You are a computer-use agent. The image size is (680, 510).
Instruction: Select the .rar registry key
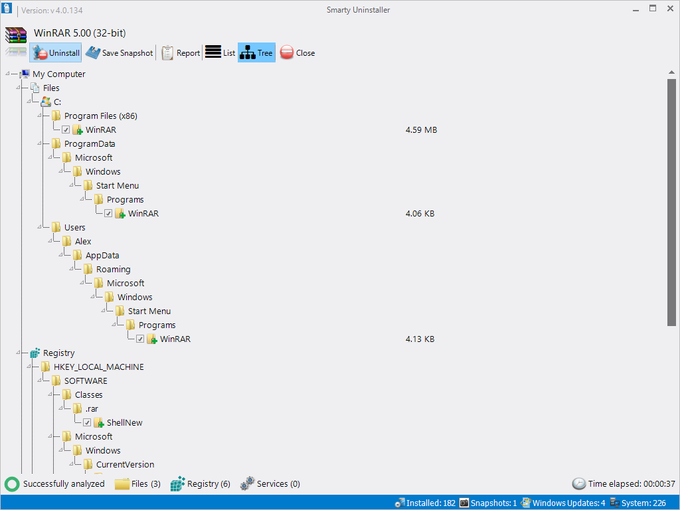pyautogui.click(x=92, y=409)
